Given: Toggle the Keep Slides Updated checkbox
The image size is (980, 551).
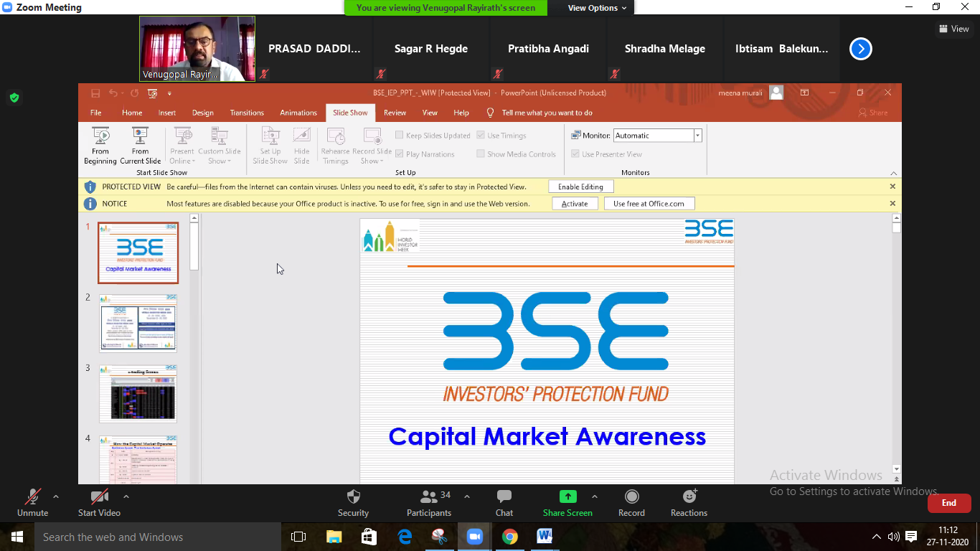Looking at the screenshot, I should coord(399,136).
